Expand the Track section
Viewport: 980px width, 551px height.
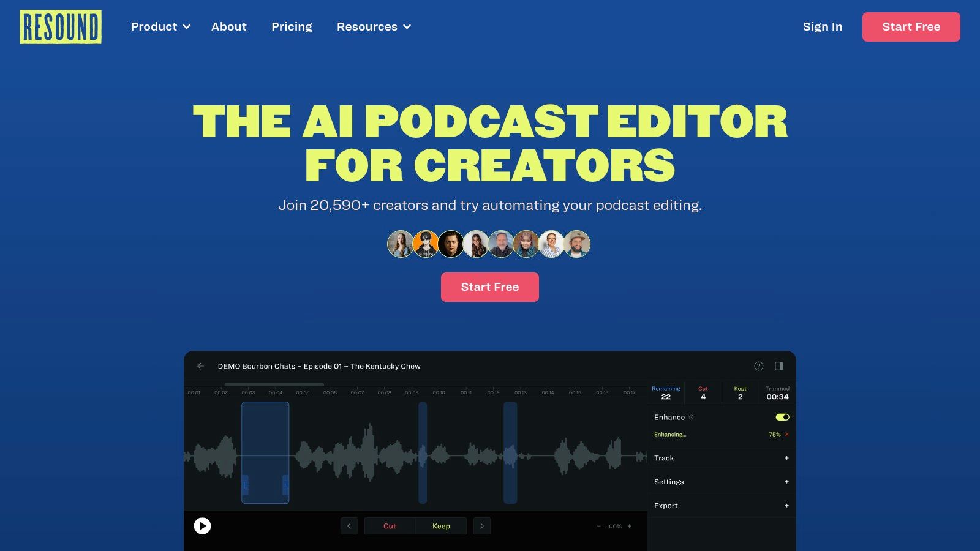(x=786, y=458)
